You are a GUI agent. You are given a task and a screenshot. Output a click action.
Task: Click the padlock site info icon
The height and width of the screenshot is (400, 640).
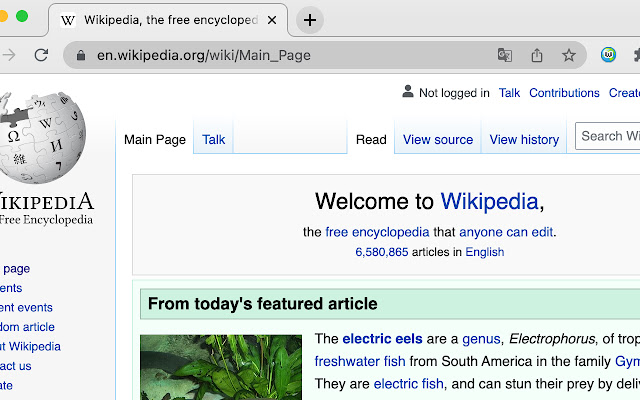point(81,56)
